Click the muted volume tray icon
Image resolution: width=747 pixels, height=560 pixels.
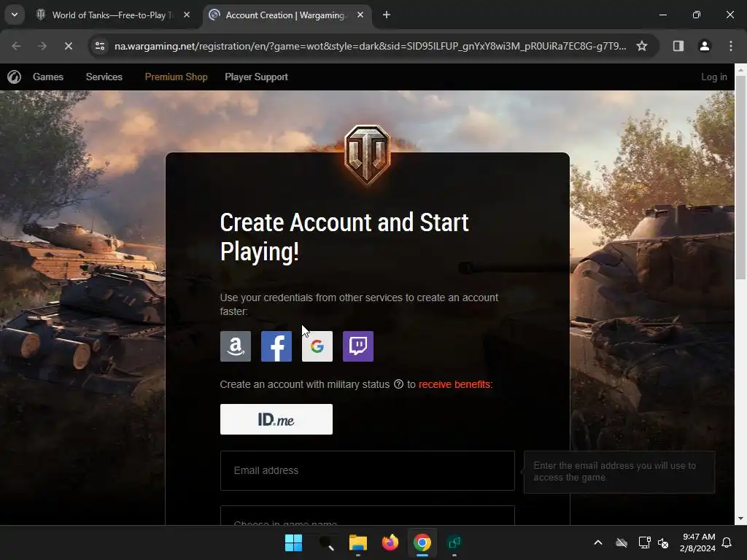(x=662, y=542)
